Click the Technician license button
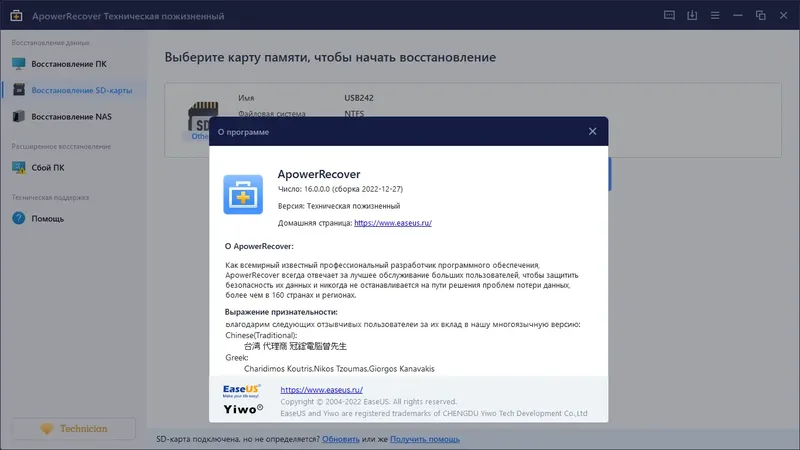 (73, 429)
